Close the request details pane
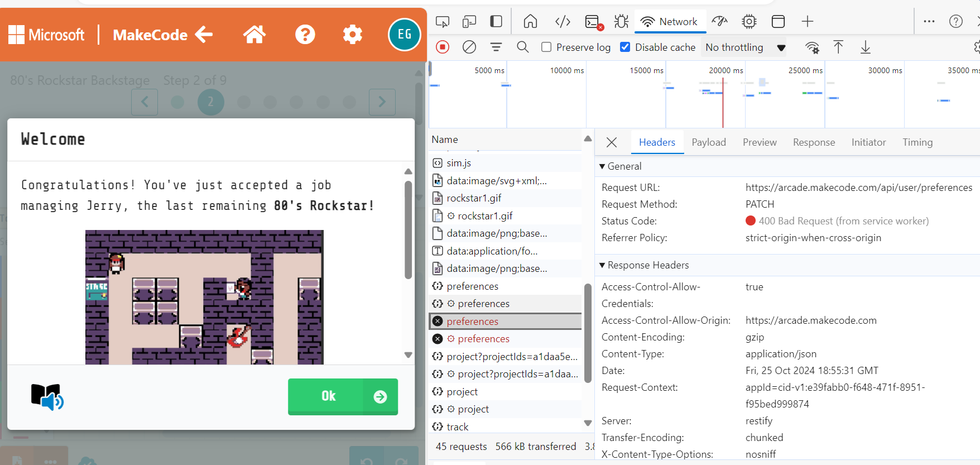The image size is (980, 465). click(612, 142)
